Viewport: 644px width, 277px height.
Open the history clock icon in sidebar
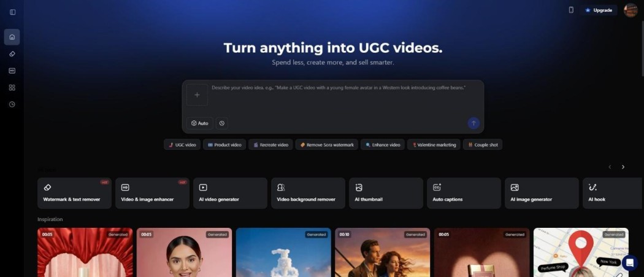point(12,104)
